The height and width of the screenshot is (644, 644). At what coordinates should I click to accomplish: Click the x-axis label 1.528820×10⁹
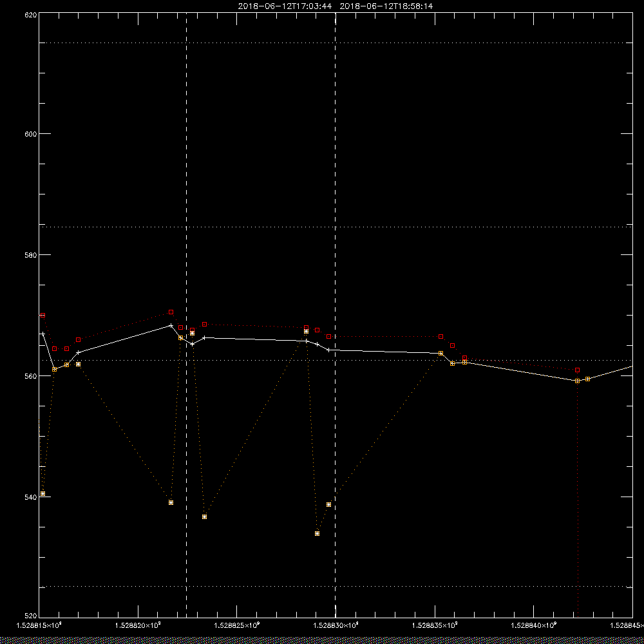coord(138,625)
